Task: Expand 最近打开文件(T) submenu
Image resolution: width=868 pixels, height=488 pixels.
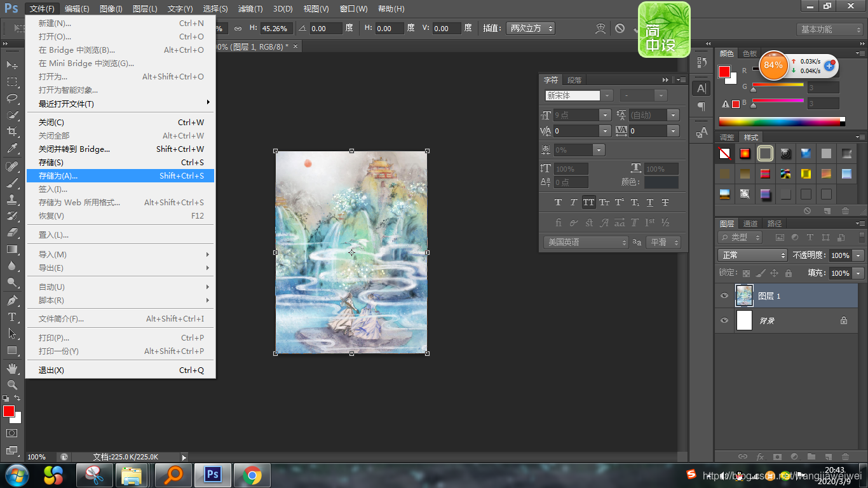Action: (x=120, y=104)
